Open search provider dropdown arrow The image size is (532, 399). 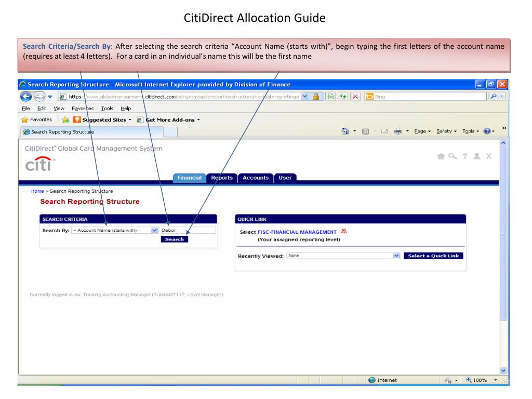502,97
